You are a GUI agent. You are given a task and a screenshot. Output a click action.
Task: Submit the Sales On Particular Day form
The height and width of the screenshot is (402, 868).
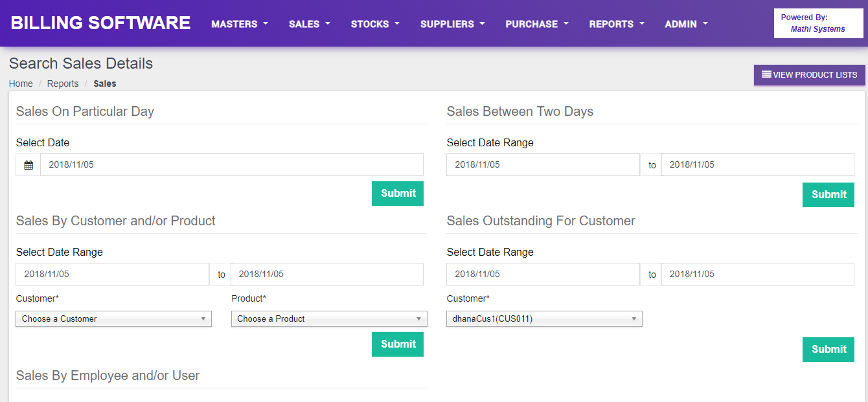point(397,193)
